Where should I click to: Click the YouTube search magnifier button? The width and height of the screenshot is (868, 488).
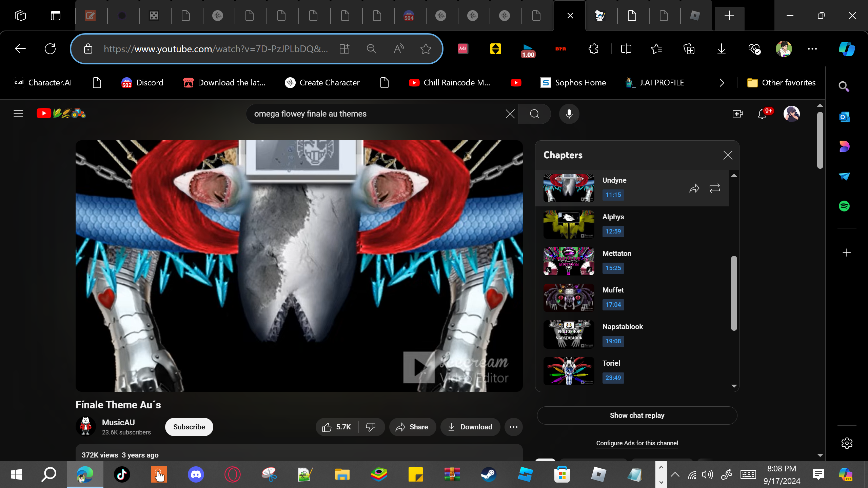pyautogui.click(x=534, y=114)
